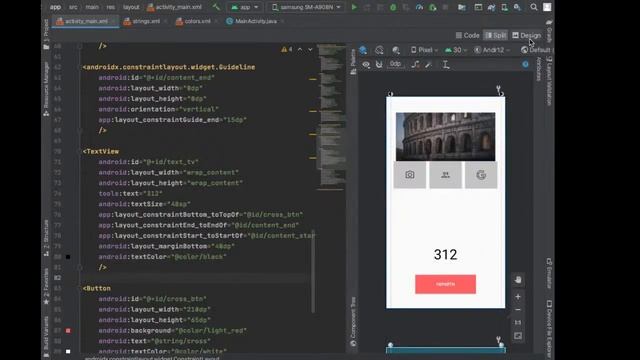Click the default margins 0dp field
The height and width of the screenshot is (360, 640).
click(x=396, y=64)
